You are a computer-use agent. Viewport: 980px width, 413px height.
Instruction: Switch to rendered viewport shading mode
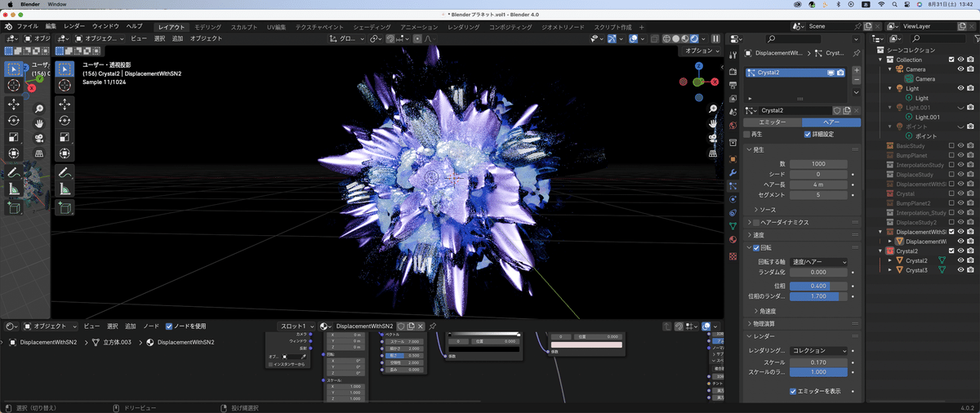tap(694, 38)
